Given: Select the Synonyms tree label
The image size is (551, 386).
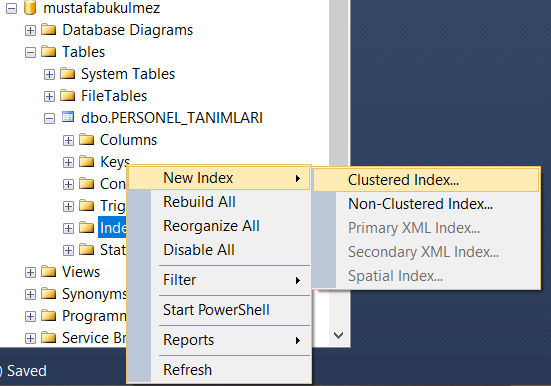Looking at the screenshot, I should click(x=94, y=294).
